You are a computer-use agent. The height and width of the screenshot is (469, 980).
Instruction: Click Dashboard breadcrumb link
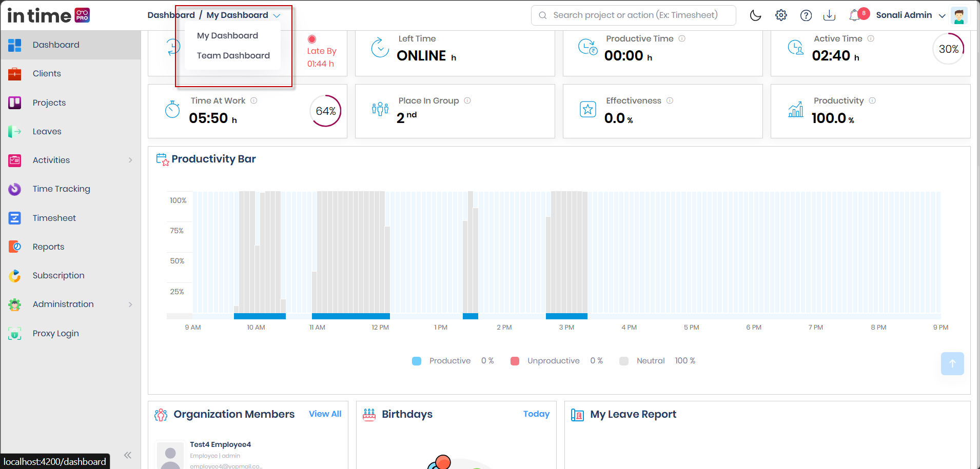pos(171,15)
